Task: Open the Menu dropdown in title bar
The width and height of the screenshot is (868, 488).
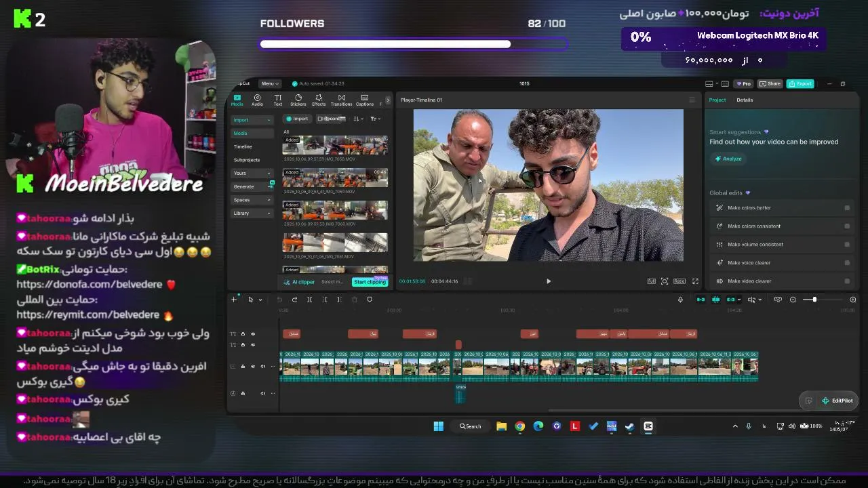Action: (x=269, y=83)
